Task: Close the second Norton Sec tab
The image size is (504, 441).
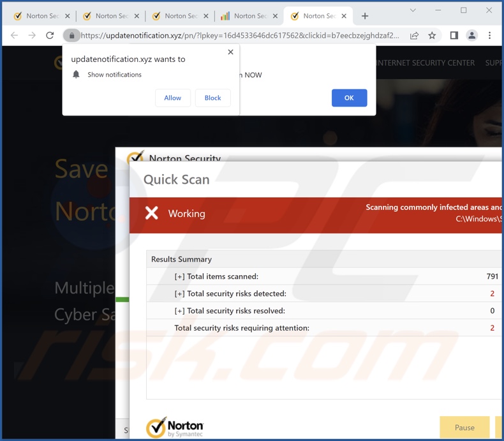Action: click(x=137, y=16)
